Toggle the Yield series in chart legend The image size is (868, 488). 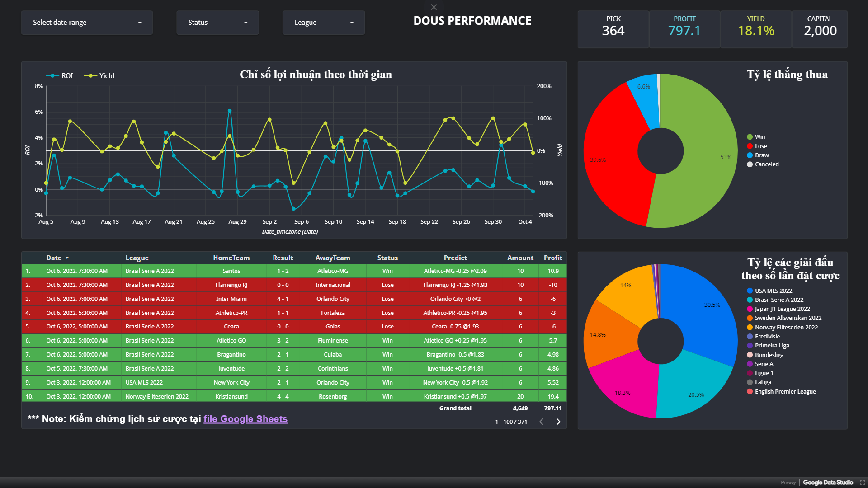(x=99, y=76)
